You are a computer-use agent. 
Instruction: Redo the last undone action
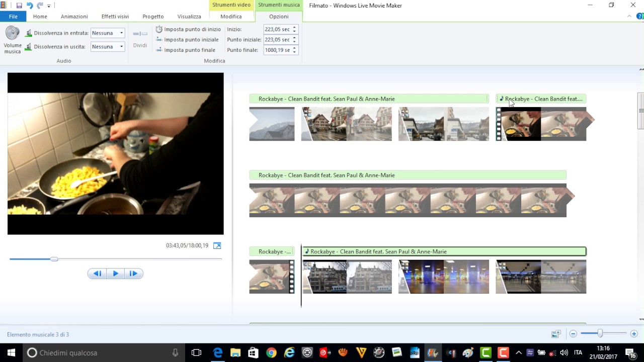[x=40, y=6]
